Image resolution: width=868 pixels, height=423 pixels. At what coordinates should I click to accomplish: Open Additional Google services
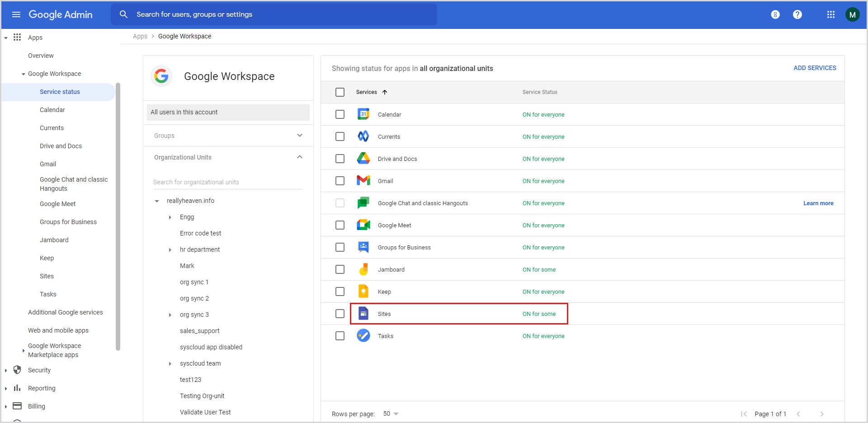pos(66,312)
